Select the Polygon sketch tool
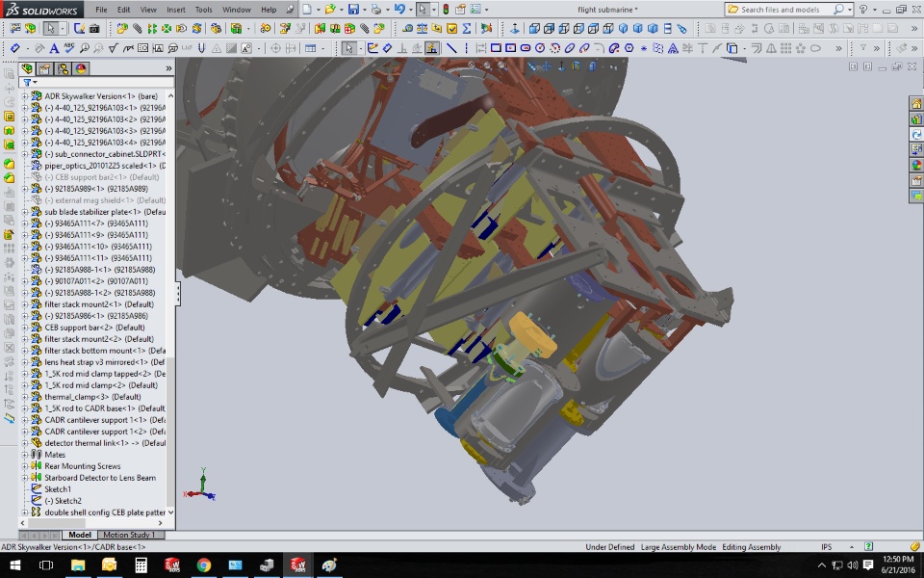Viewport: 924px width, 578px height. point(629,48)
